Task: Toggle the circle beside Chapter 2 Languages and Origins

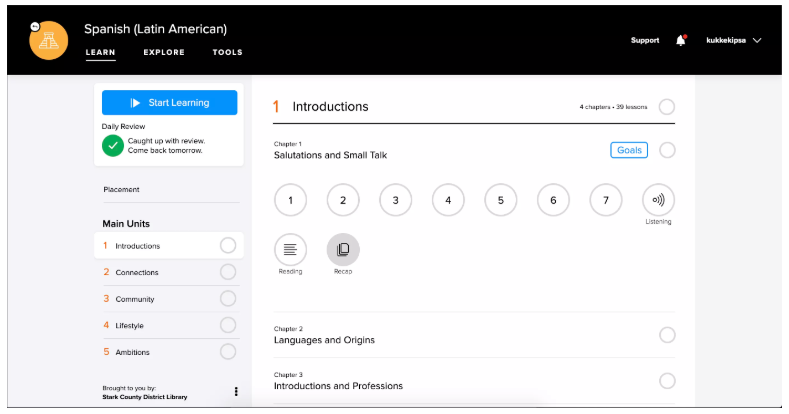Action: [667, 335]
